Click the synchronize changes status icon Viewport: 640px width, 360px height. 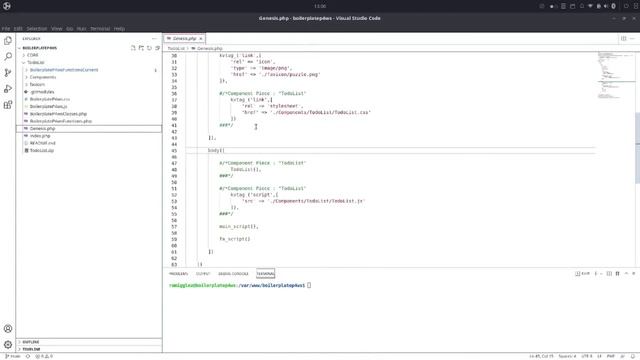point(28,356)
